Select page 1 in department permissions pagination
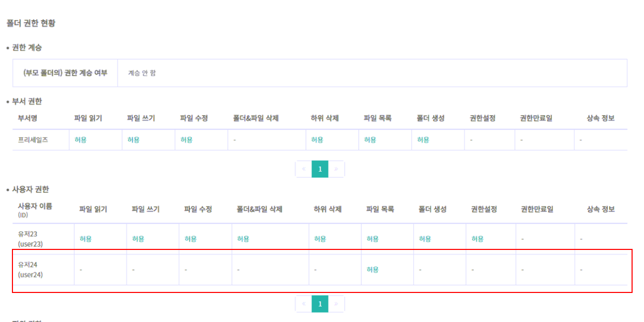The width and height of the screenshot is (644, 322). pyautogui.click(x=320, y=169)
